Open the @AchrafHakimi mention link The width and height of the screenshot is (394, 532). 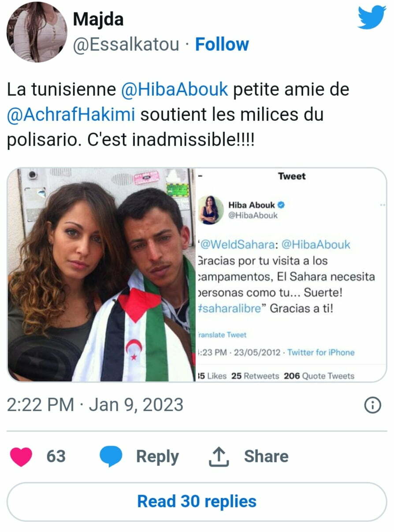(71, 115)
